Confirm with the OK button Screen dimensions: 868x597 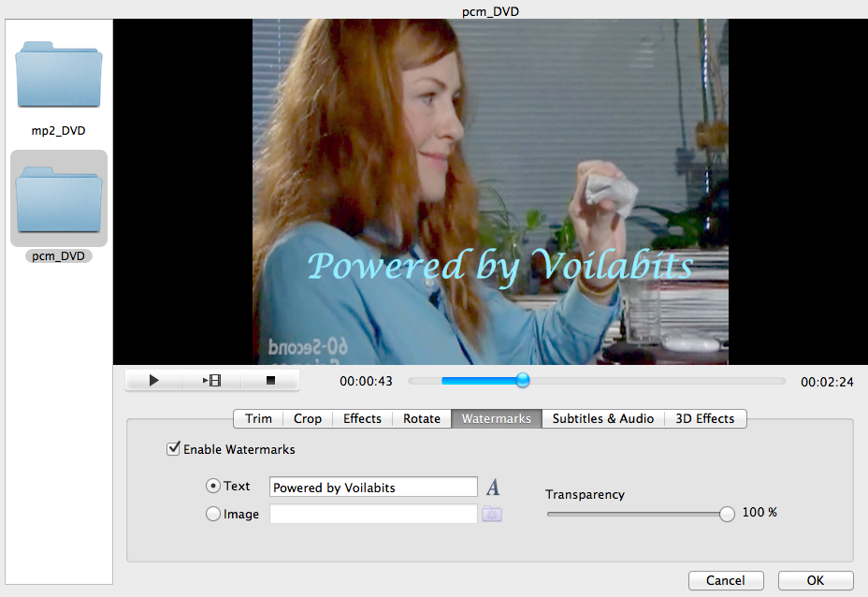pyautogui.click(x=816, y=580)
